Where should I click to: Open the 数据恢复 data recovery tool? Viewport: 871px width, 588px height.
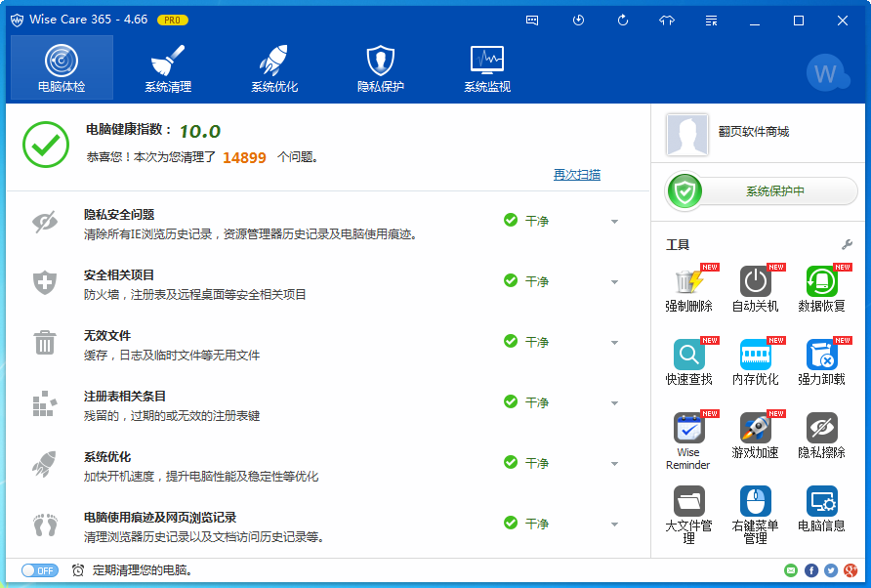pos(821,289)
